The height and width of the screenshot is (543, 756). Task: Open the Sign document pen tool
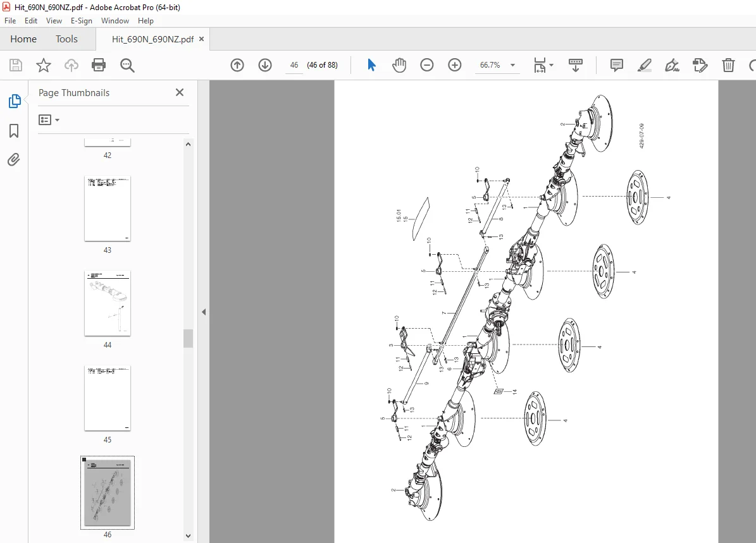point(672,65)
